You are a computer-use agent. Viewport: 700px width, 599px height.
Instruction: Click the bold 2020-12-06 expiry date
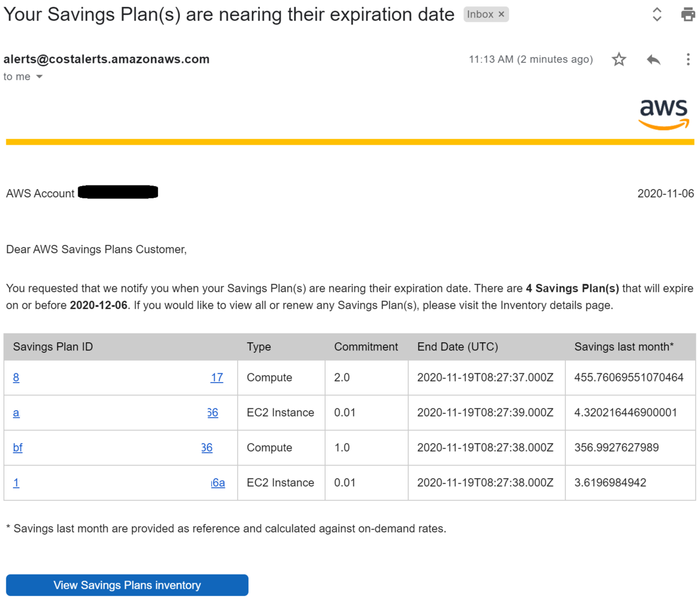[x=99, y=305]
